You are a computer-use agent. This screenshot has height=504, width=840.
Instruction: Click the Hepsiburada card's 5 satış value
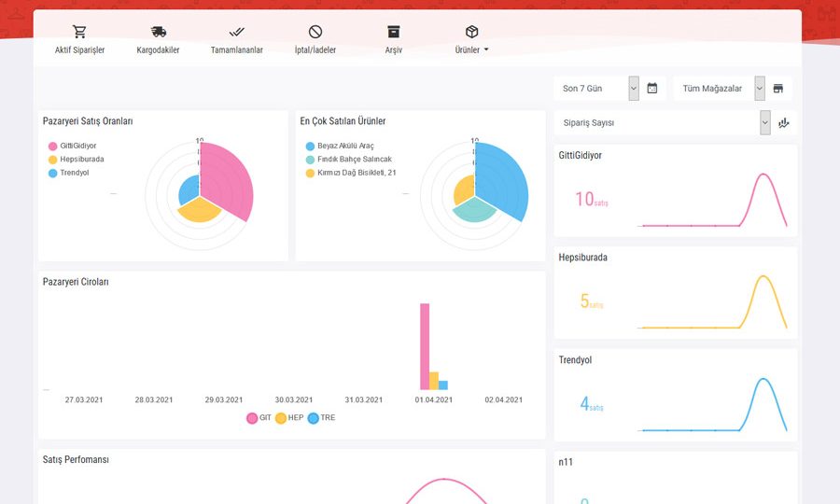coord(592,301)
